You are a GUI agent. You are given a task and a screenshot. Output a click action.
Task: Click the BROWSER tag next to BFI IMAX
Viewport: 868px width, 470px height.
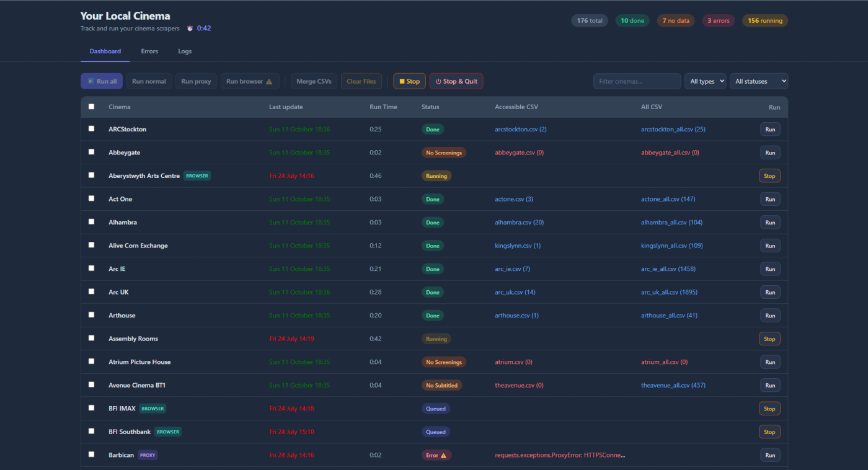(x=153, y=409)
